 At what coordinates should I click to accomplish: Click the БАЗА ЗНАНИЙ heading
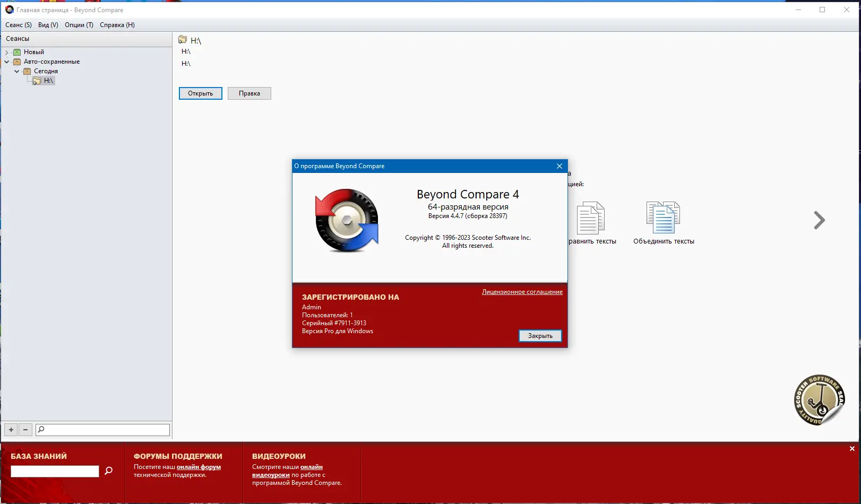[x=39, y=456]
